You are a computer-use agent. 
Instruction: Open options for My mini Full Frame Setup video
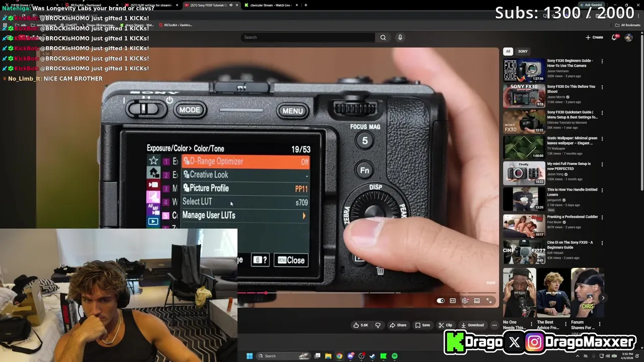(x=602, y=164)
